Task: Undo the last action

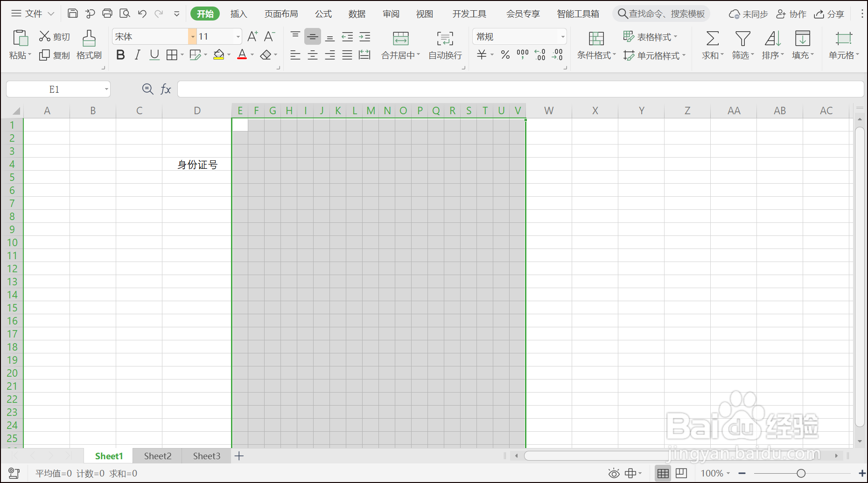Action: 142,14
